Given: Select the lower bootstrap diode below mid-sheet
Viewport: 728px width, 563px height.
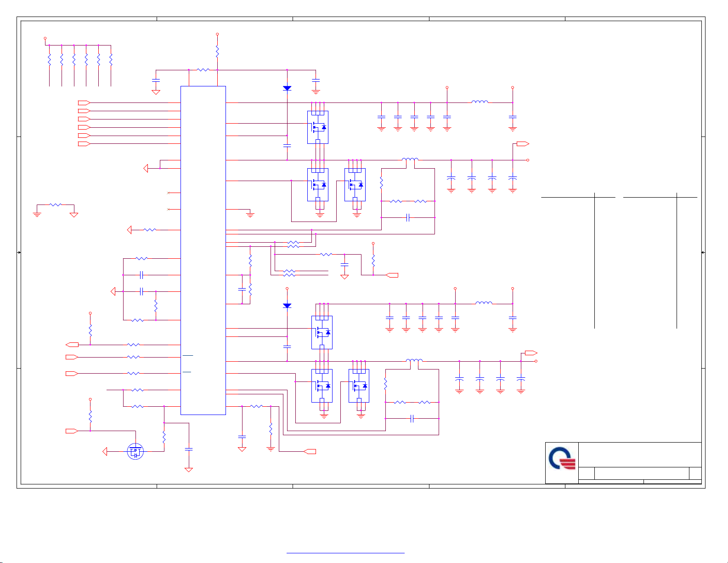Looking at the screenshot, I should pyautogui.click(x=287, y=306).
